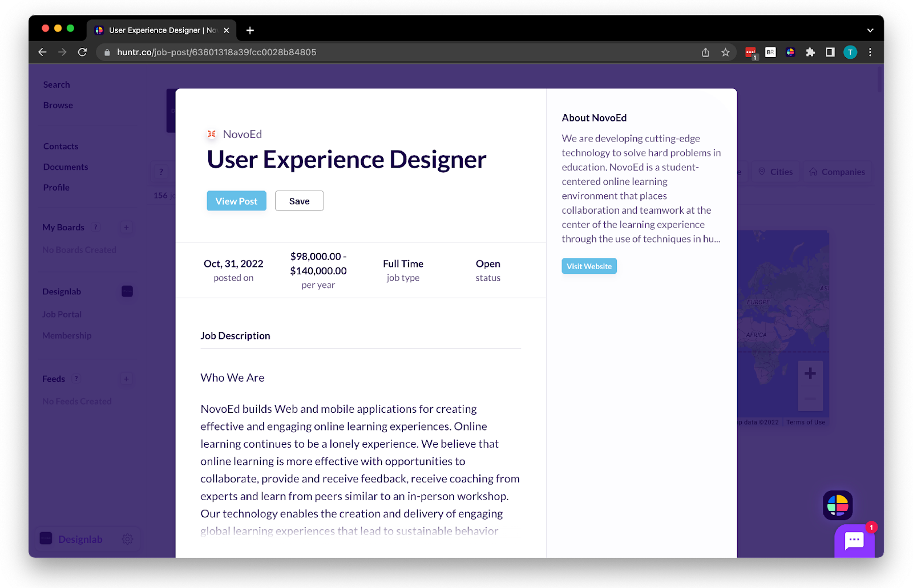Open a new browser tab
913x588 pixels.
[250, 30]
